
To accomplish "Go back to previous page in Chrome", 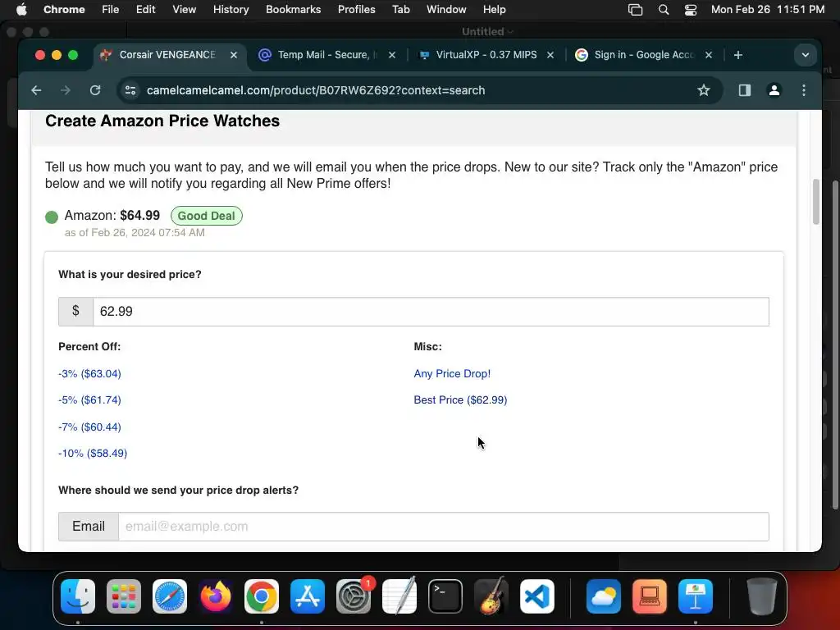I will pyautogui.click(x=36, y=90).
